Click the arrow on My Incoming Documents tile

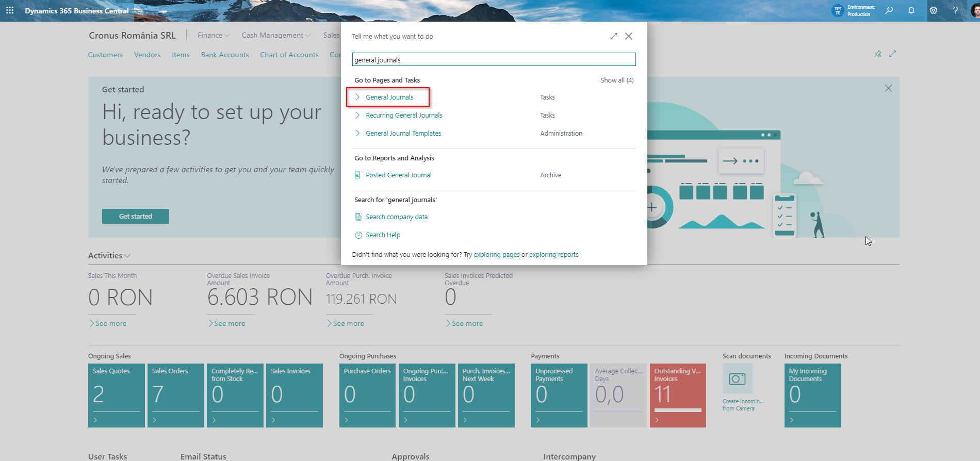click(792, 420)
